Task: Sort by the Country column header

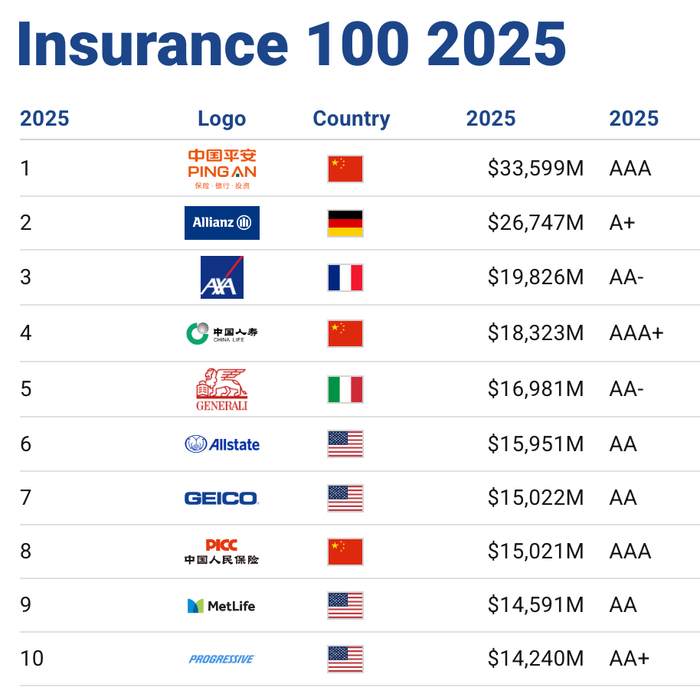Action: point(351,118)
